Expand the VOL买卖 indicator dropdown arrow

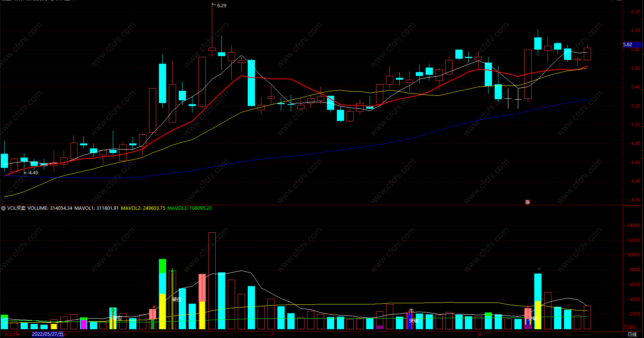click(x=3, y=208)
